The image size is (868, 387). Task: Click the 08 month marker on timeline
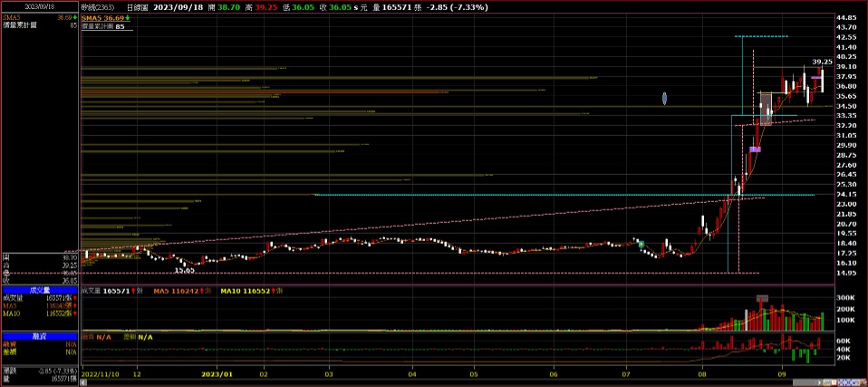click(x=704, y=372)
